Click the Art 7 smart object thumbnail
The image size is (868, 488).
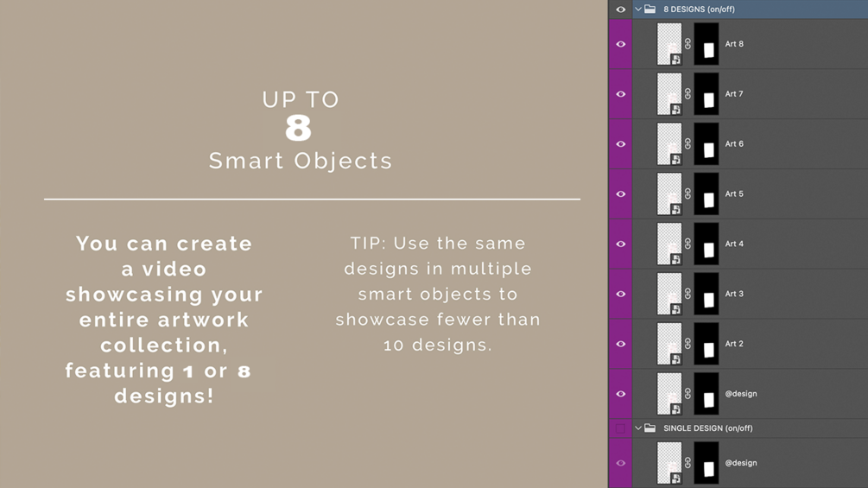click(669, 94)
